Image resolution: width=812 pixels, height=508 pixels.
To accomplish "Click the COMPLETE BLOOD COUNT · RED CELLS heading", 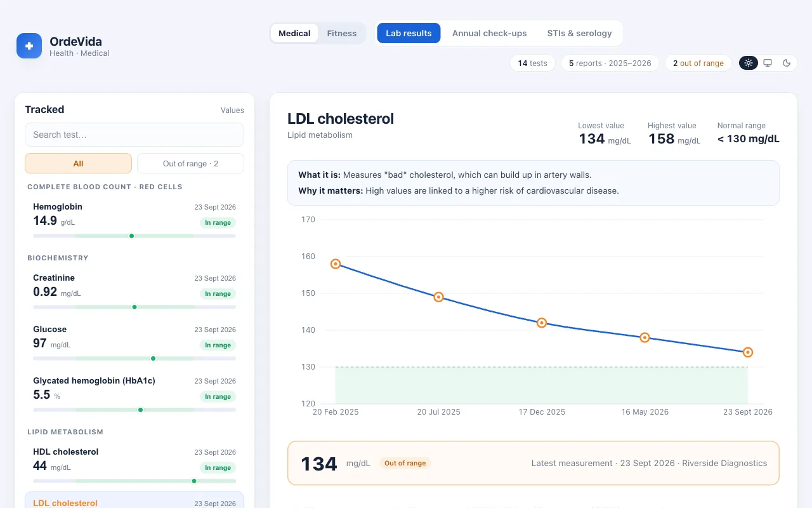I will pyautogui.click(x=105, y=187).
